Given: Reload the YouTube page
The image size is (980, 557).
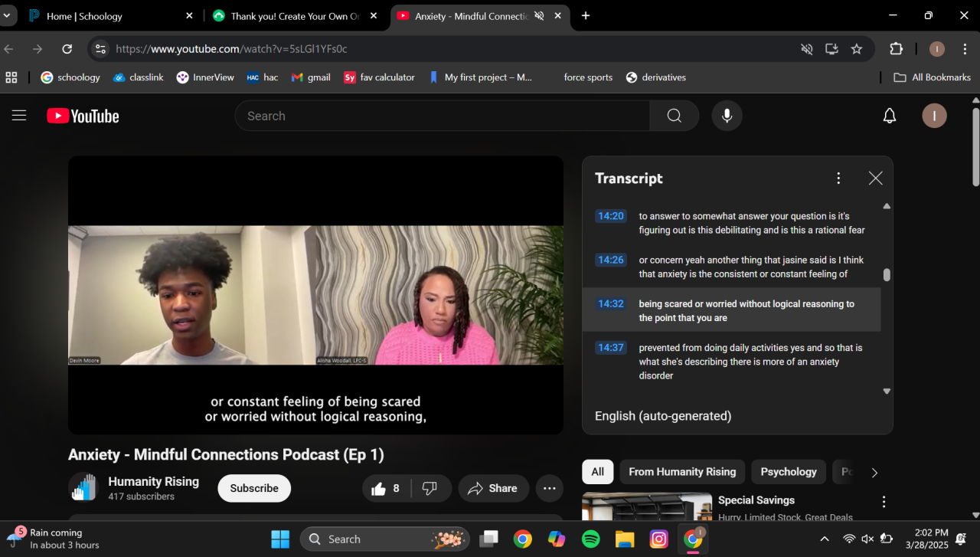Looking at the screenshot, I should 67,49.
